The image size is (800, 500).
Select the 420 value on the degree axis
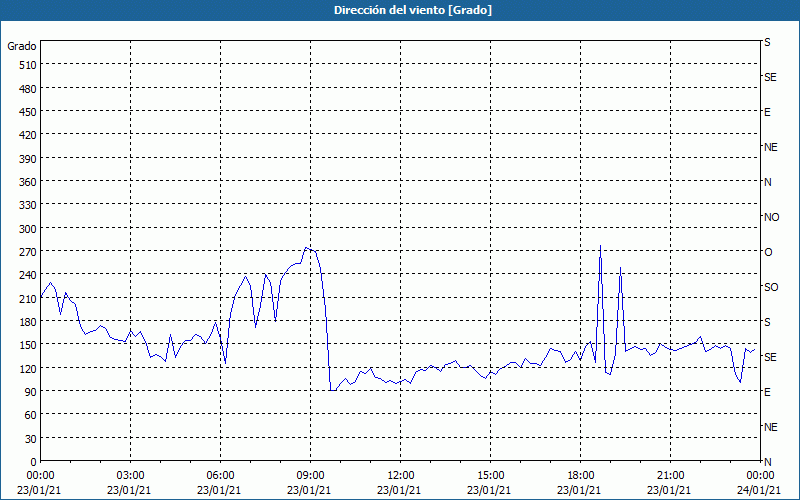click(28, 135)
